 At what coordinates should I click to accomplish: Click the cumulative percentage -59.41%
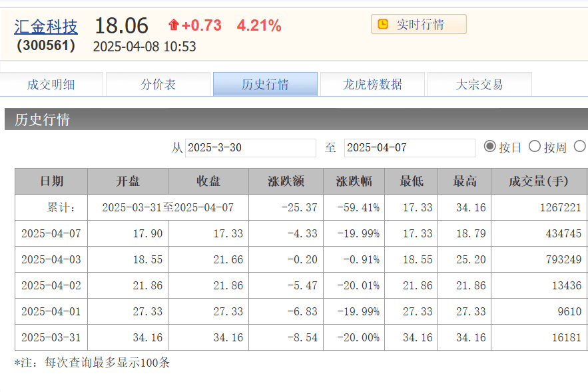pyautogui.click(x=358, y=207)
